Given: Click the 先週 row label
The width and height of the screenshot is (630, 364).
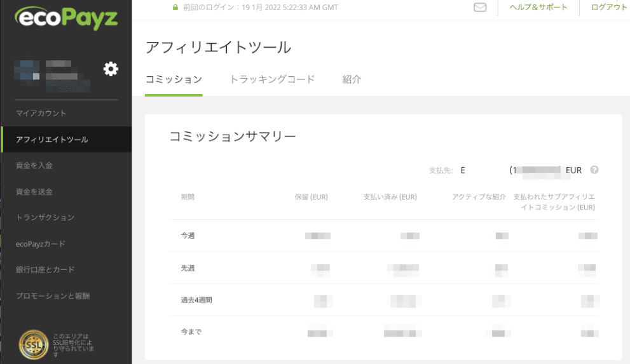Looking at the screenshot, I should point(188,268).
